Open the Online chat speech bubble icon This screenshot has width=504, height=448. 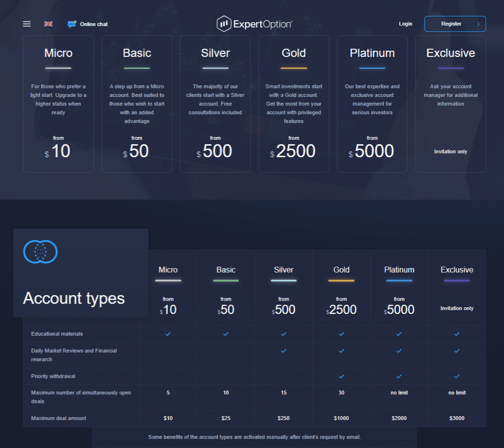(72, 24)
